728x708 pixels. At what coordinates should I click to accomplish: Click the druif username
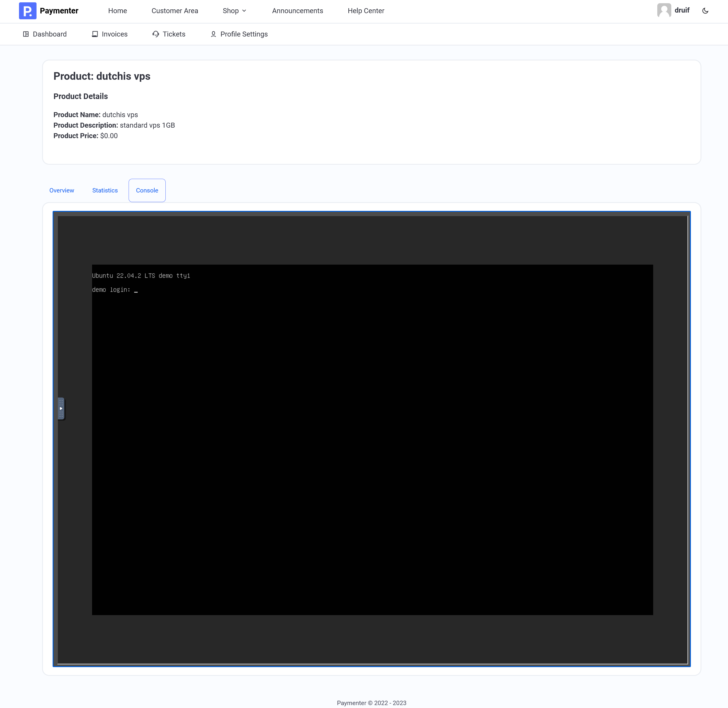pos(682,11)
